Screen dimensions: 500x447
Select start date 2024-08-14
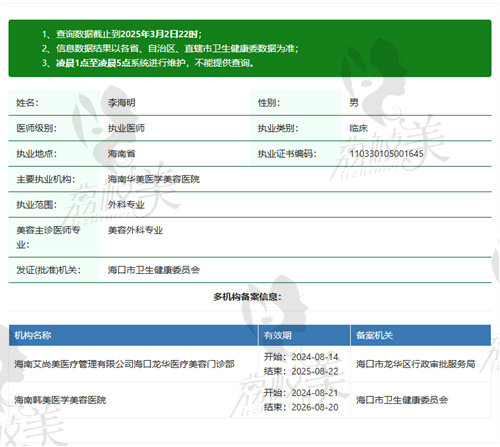click(315, 357)
